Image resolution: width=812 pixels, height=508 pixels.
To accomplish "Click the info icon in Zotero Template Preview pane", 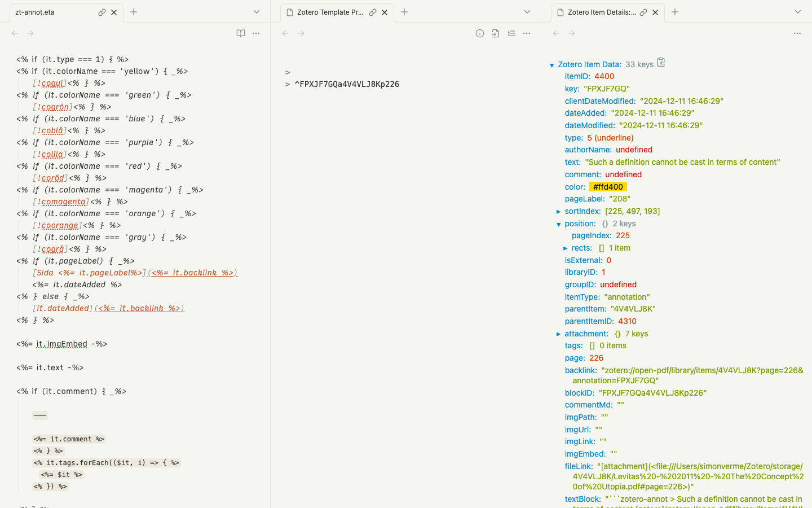I will click(x=480, y=33).
